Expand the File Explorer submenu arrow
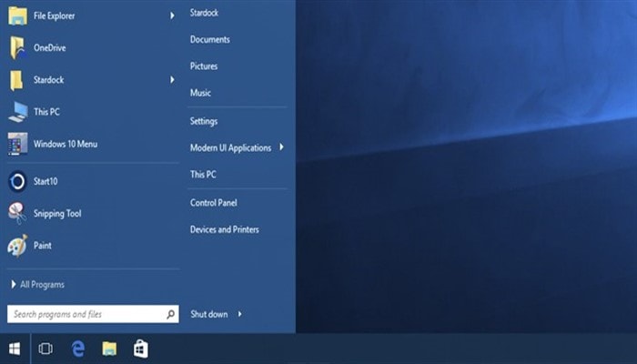This screenshot has width=637, height=364. tap(172, 15)
